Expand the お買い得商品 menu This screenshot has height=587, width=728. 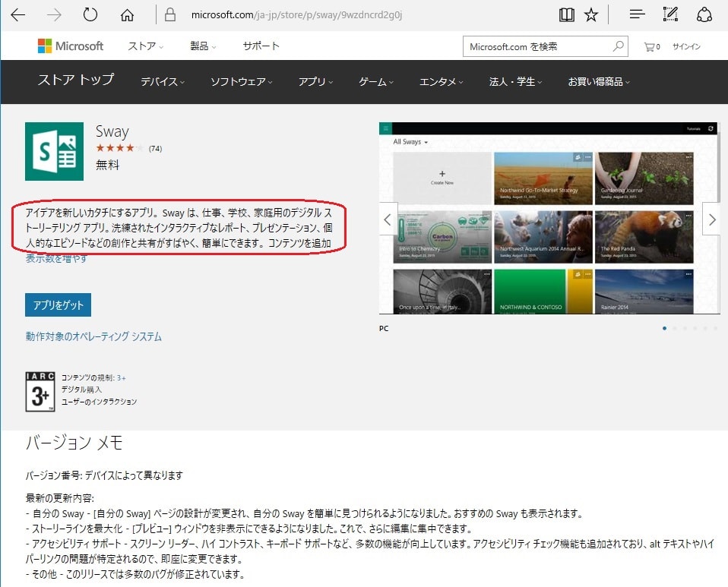pos(599,82)
